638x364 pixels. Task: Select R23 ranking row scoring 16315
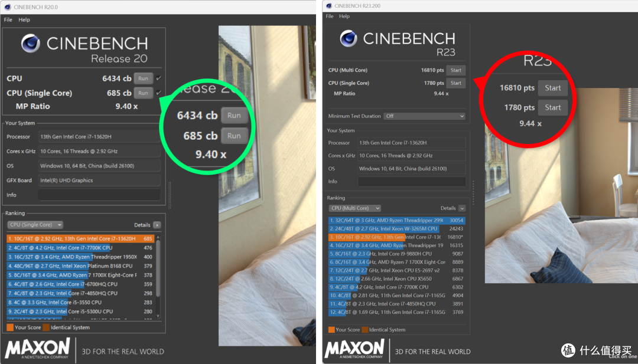[397, 245]
